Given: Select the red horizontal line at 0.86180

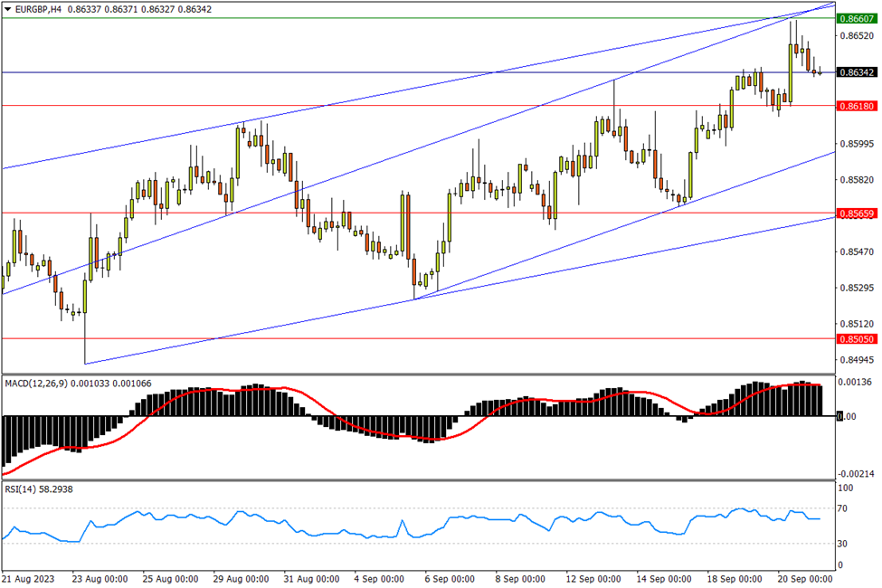Looking at the screenshot, I should click(x=362, y=105).
